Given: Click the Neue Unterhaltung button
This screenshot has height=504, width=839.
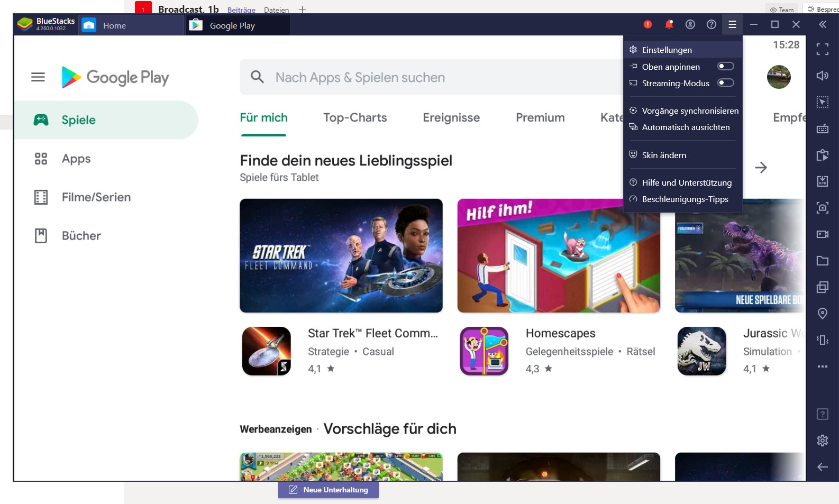Looking at the screenshot, I should [329, 490].
